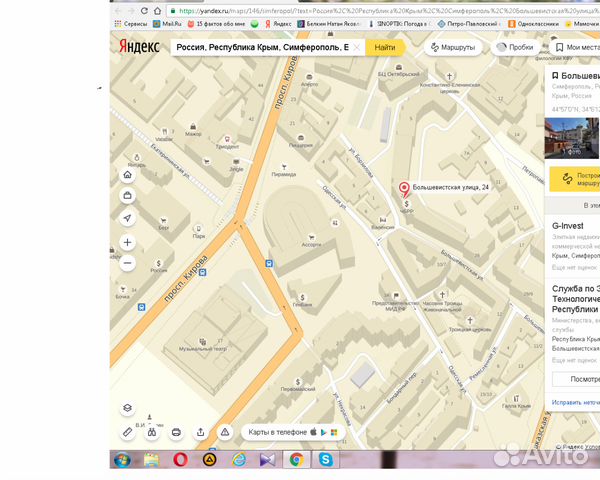Open the Apple App Store icon
600x480 pixels.
click(313, 432)
